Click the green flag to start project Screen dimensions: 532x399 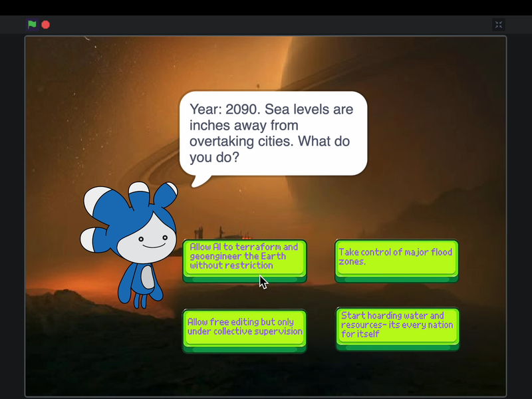pos(32,25)
